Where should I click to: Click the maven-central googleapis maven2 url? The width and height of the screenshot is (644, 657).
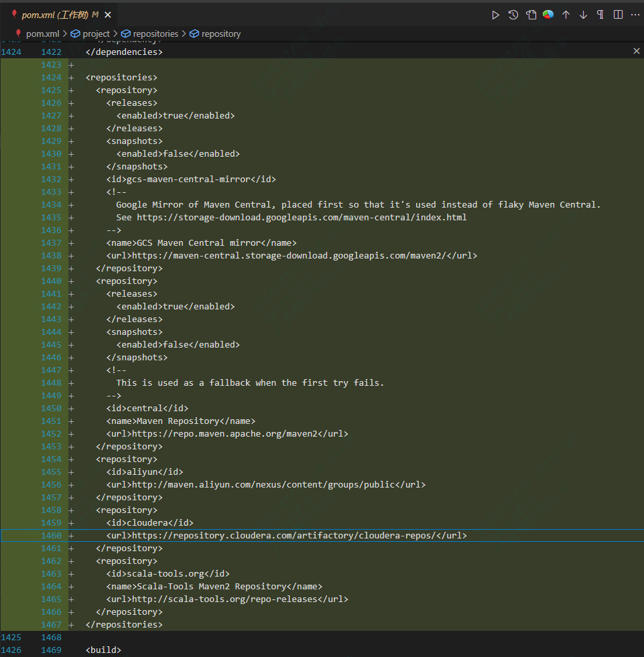289,256
